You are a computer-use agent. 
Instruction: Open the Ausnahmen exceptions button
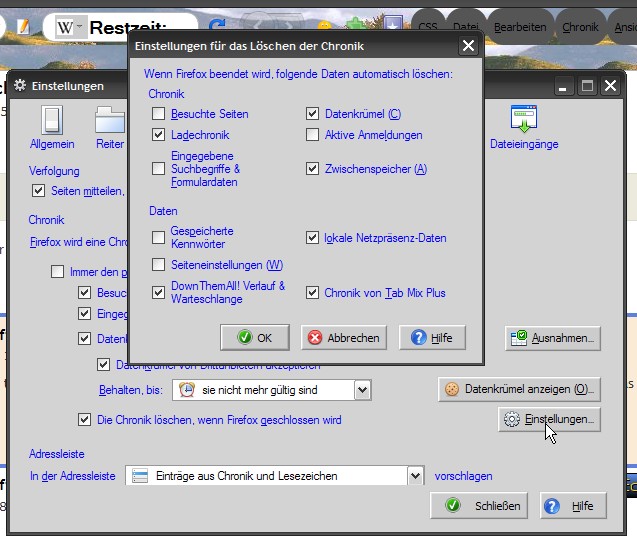553,338
